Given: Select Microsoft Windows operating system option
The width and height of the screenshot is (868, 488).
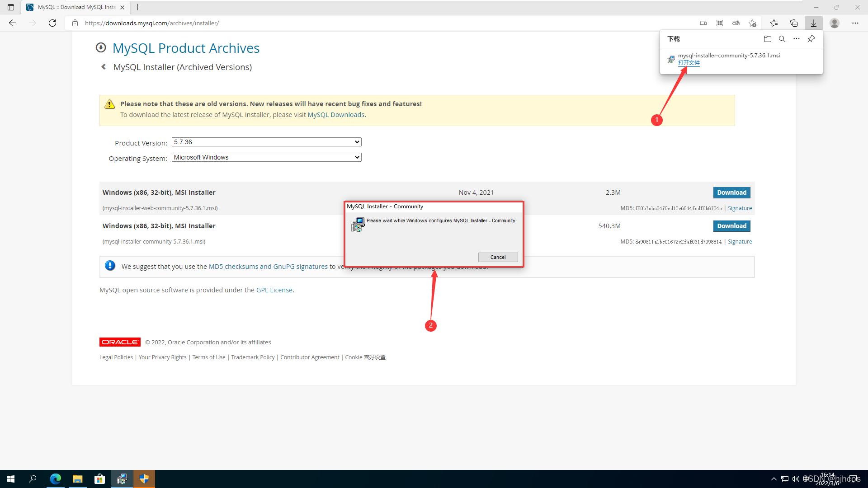Looking at the screenshot, I should (265, 157).
